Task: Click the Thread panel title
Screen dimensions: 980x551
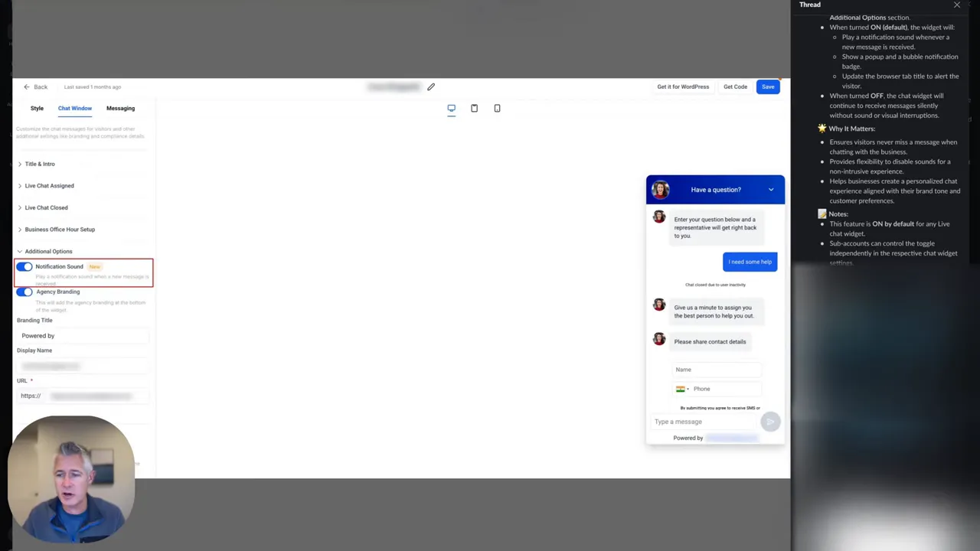Action: point(810,5)
